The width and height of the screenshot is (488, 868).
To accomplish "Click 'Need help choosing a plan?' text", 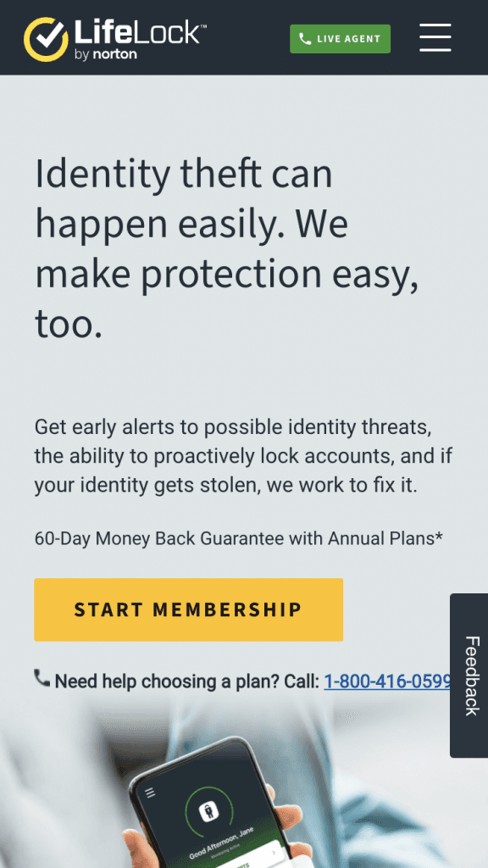I will pyautogui.click(x=187, y=681).
